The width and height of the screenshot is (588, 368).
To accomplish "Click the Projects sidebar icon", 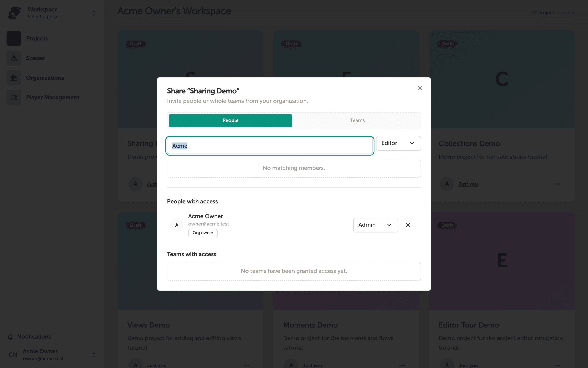I will [x=14, y=38].
